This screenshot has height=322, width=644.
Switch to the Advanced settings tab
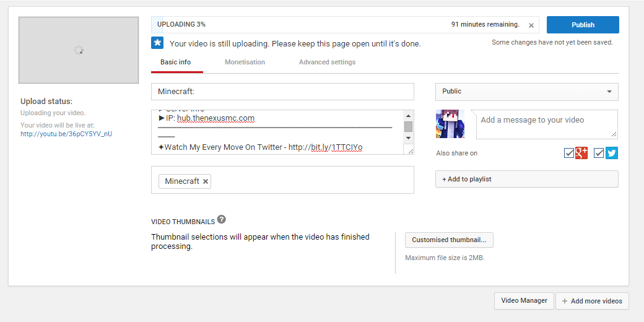point(328,63)
